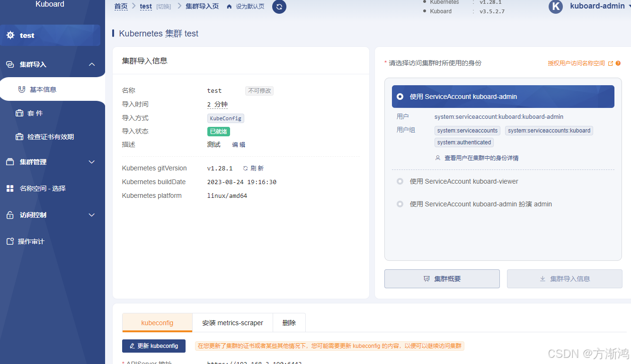Image resolution: width=631 pixels, height=364 pixels.
Task: Click the person icon beside 查看用户在集群中的身份详情
Action: tap(438, 158)
